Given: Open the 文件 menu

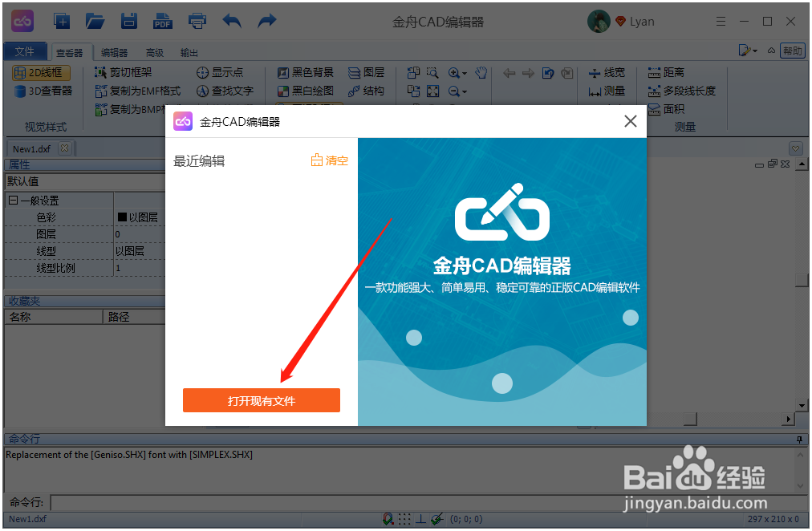Looking at the screenshot, I should click(x=25, y=52).
